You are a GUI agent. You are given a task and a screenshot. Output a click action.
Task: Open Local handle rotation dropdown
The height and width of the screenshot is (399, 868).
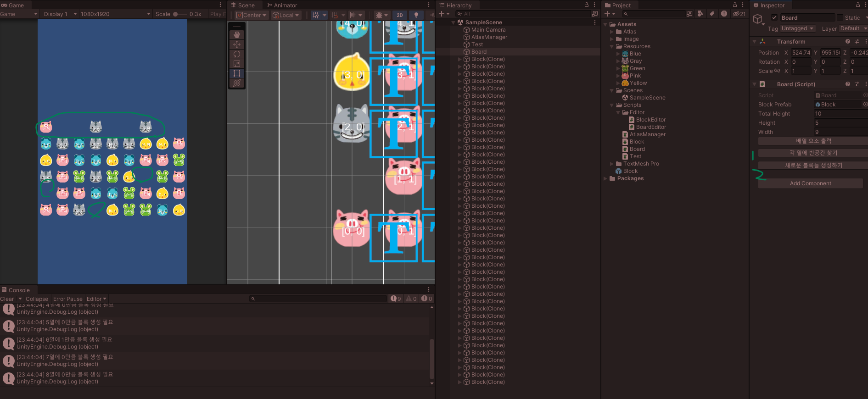pos(286,15)
